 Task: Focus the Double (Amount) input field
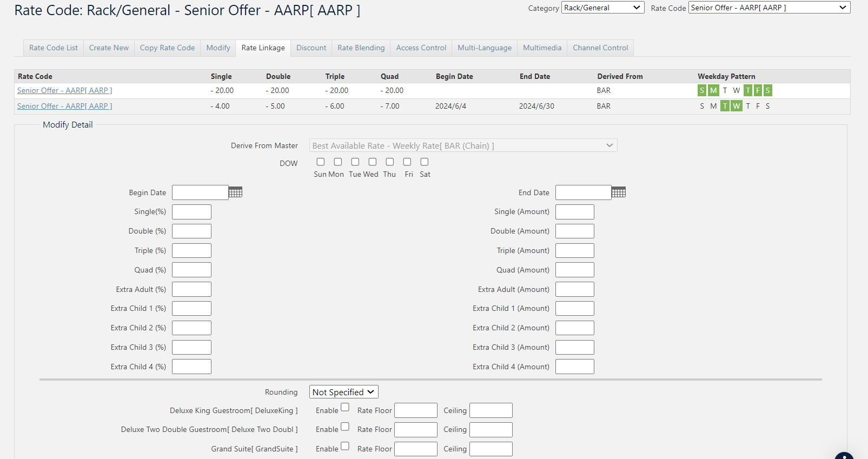pos(574,231)
